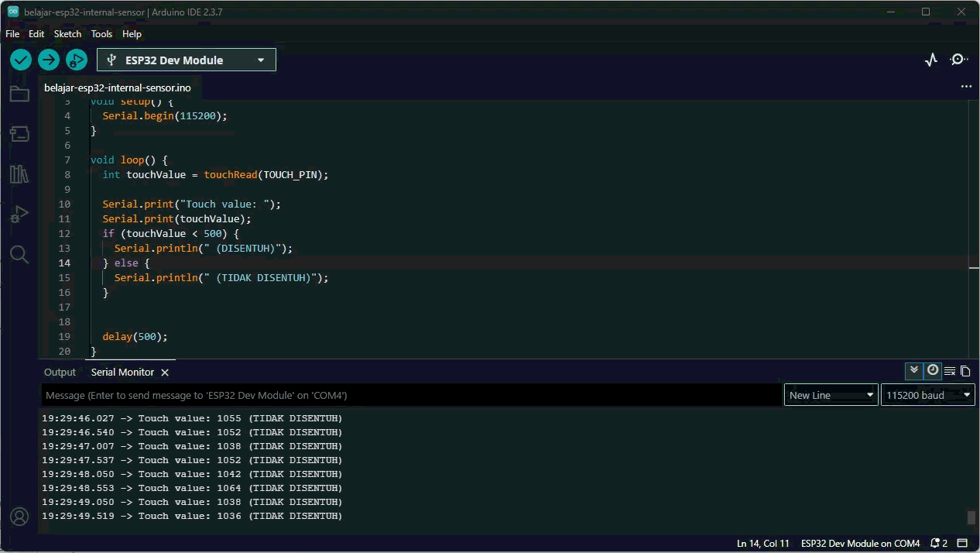Click the Verify sketch checkmark button
Screen dimensions: 980x553
click(21, 60)
